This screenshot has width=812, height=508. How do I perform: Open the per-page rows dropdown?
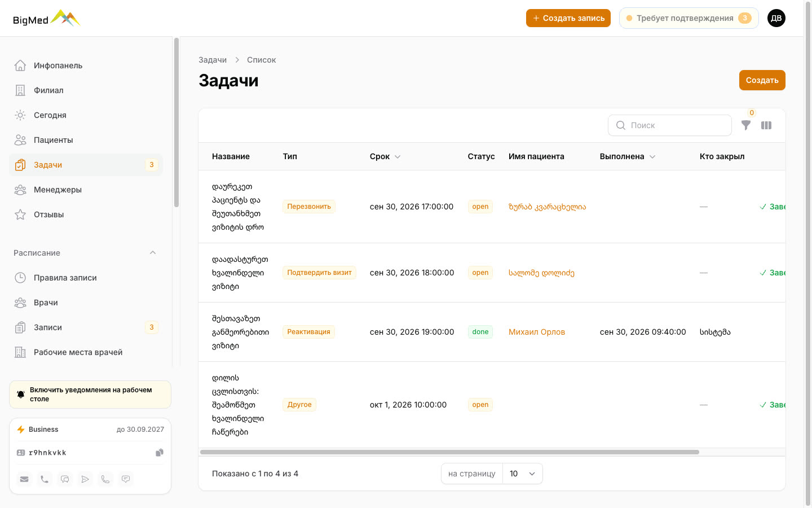[523, 474]
